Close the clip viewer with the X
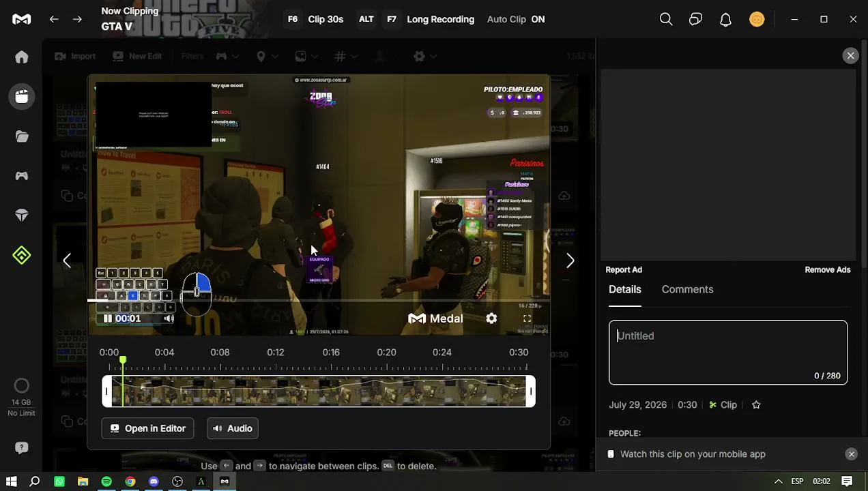The width and height of the screenshot is (868, 491). tap(850, 56)
